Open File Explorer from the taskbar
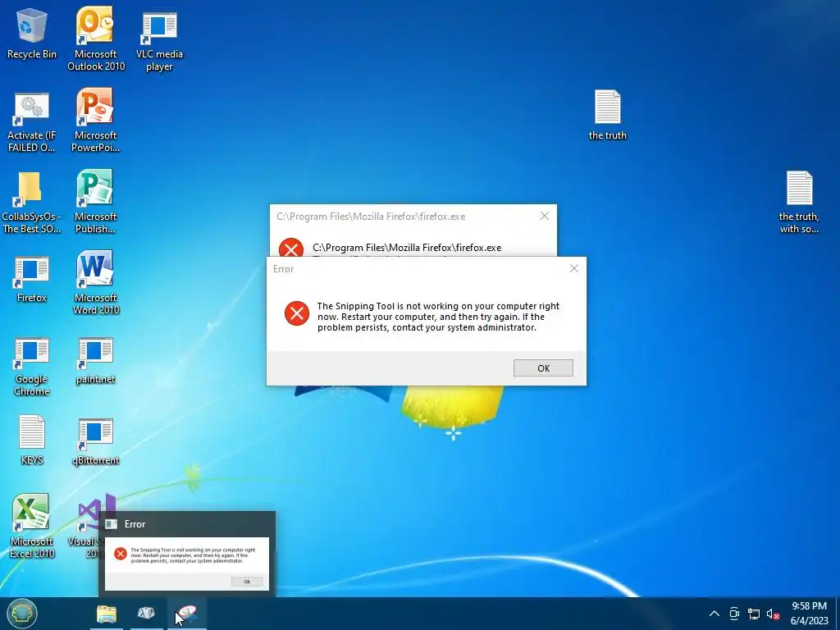 [107, 614]
